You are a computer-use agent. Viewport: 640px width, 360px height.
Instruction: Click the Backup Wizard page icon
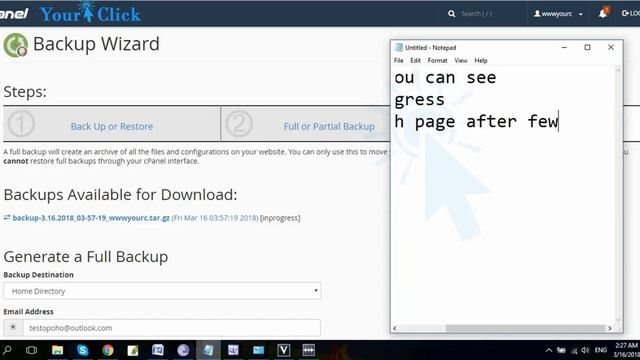click(x=16, y=45)
